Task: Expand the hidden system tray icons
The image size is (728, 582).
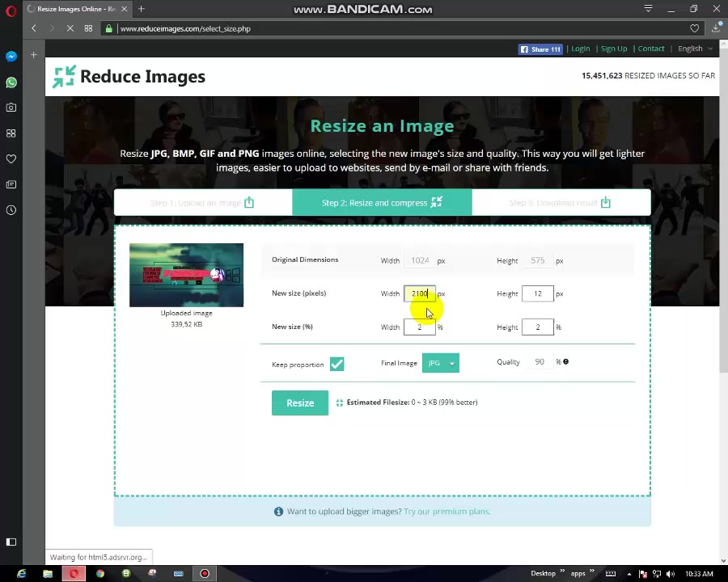Action: tap(629, 574)
